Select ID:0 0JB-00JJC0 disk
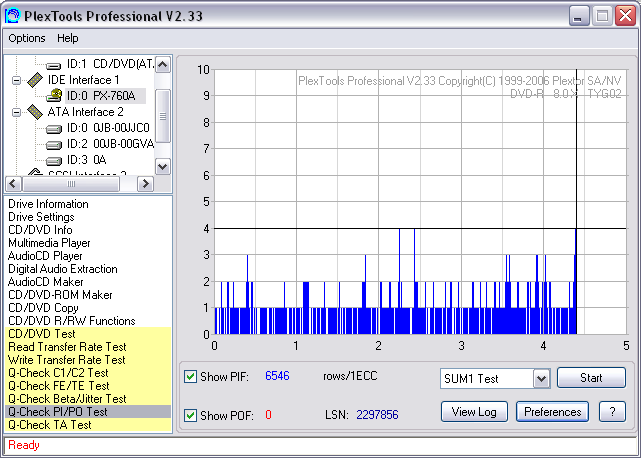 108,128
